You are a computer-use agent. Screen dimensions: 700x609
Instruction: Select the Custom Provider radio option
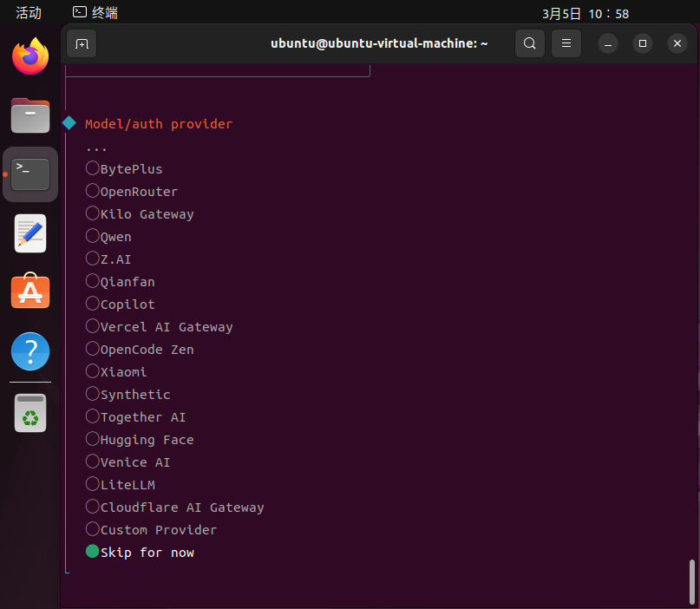(151, 529)
